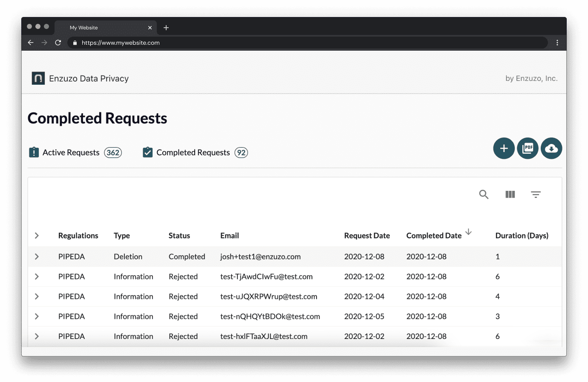588x382 pixels.
Task: Expand the row for test-TjAwdCIwFu@test.com
Action: [x=37, y=276]
